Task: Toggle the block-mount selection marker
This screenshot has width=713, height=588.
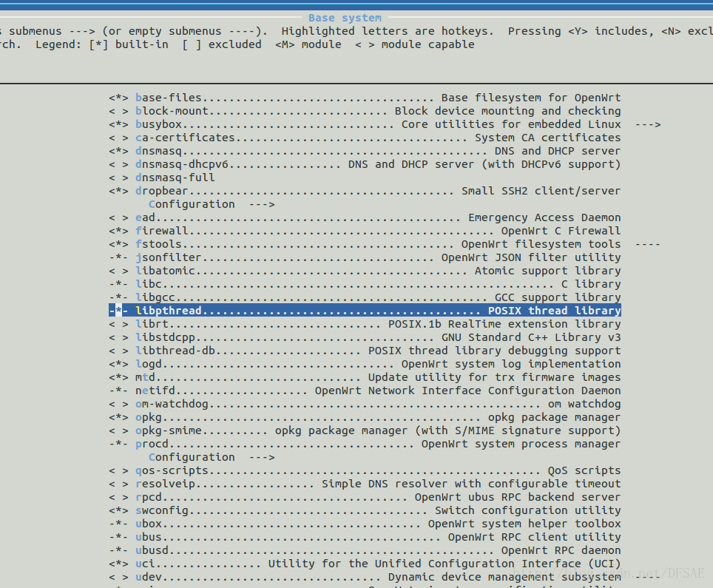Action: (118, 111)
